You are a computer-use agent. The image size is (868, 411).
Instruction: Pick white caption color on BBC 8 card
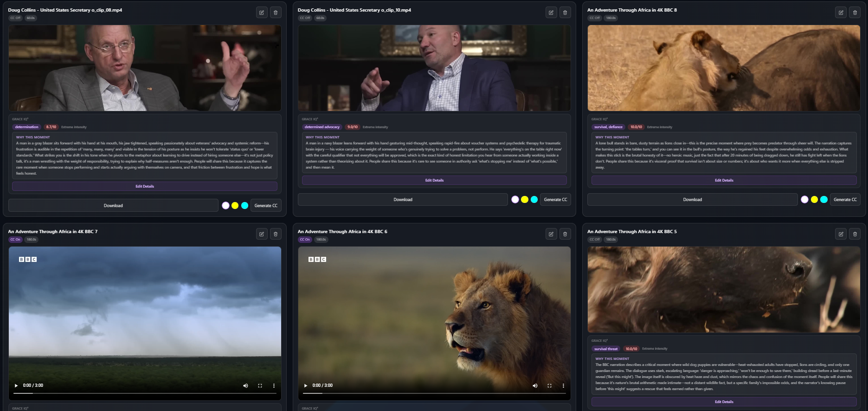coord(804,200)
